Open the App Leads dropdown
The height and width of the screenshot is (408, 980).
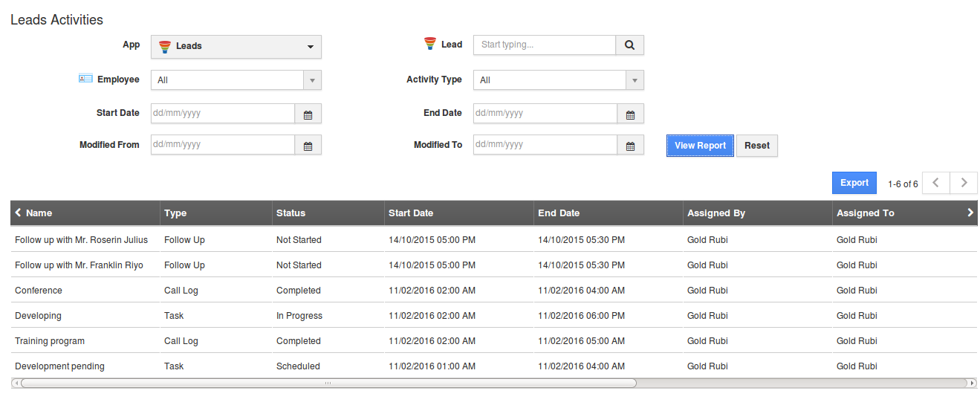pyautogui.click(x=236, y=46)
